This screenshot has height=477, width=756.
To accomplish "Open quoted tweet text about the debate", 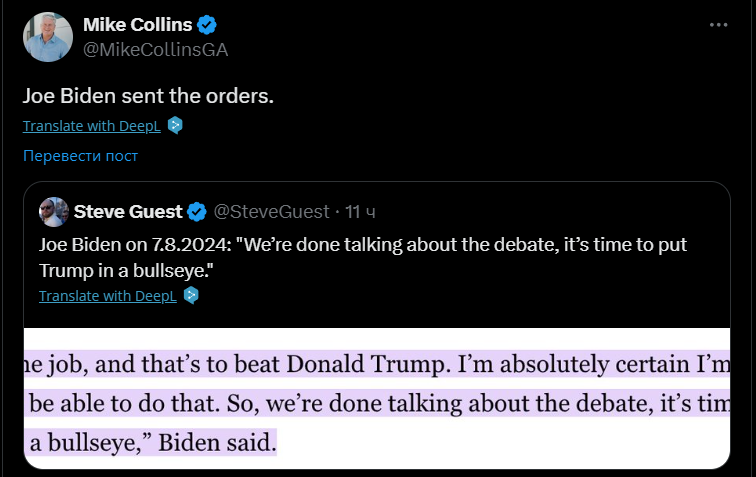I will pyautogui.click(x=360, y=254).
